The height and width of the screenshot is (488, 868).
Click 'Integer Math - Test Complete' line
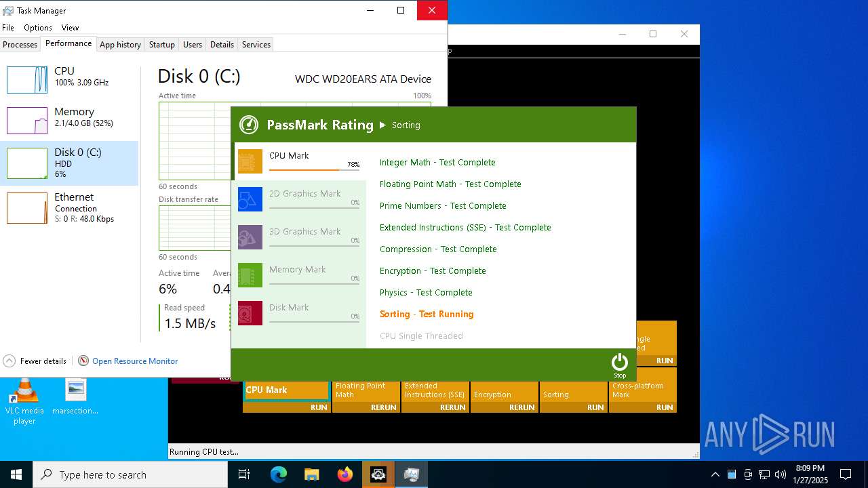pos(437,162)
